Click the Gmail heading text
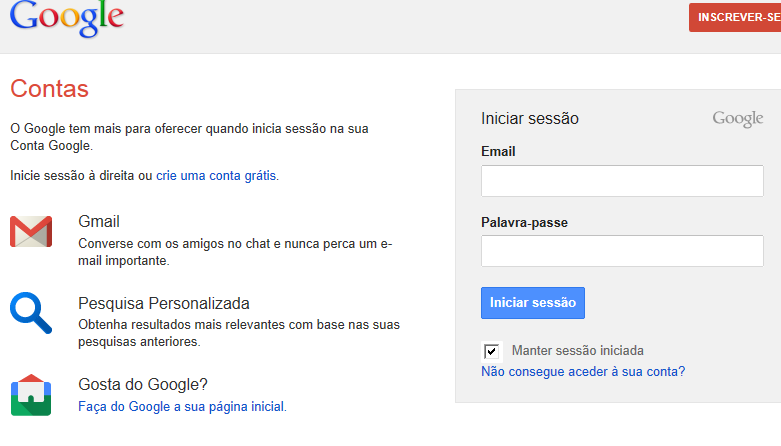Image resolution: width=781 pixels, height=446 pixels. [99, 221]
